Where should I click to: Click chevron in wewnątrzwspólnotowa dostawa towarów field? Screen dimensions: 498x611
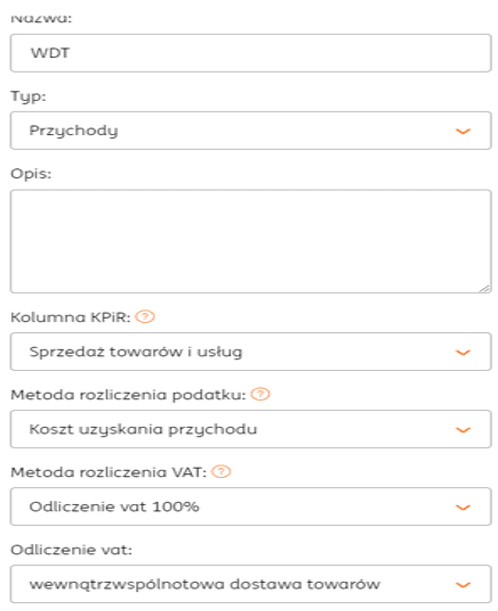tap(463, 585)
